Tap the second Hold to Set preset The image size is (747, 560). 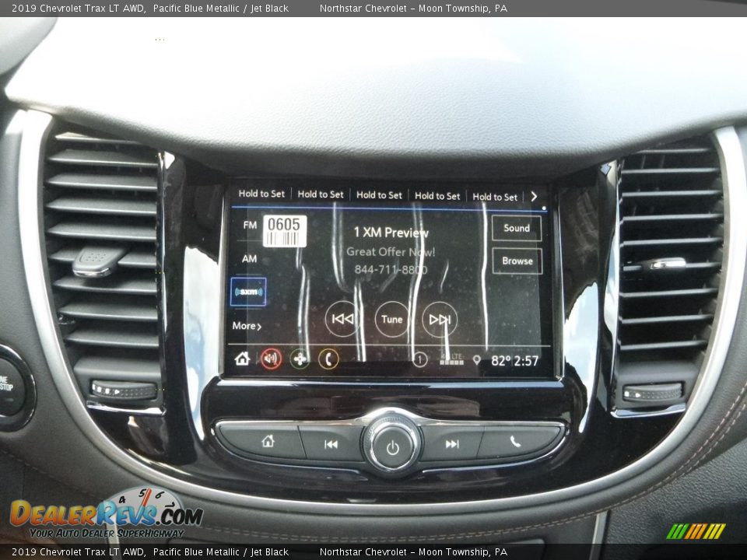coord(320,194)
